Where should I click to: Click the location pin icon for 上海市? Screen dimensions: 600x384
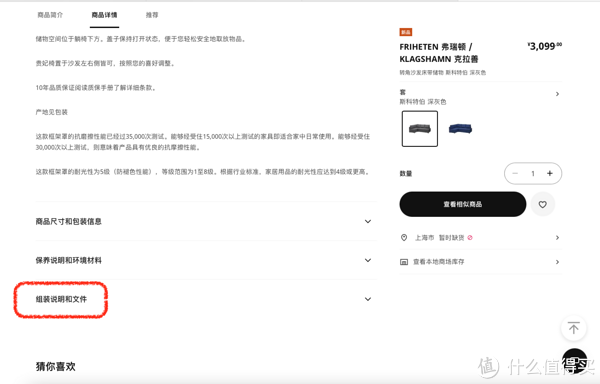coord(404,238)
